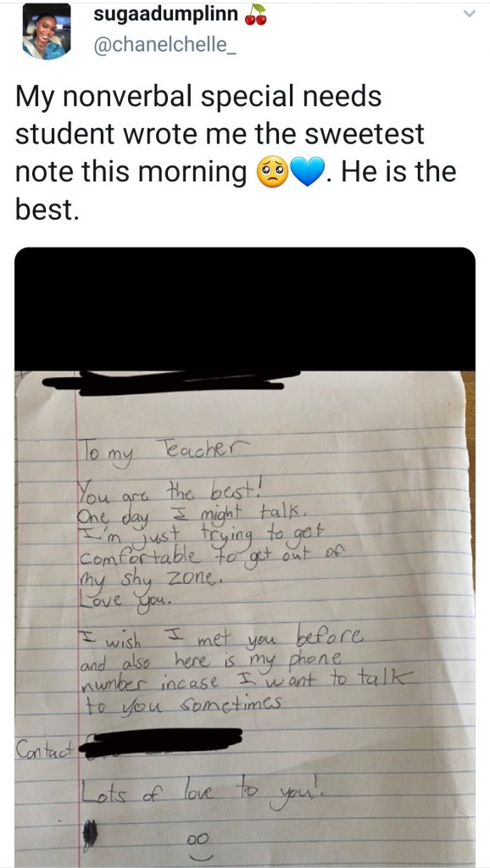The height and width of the screenshot is (868, 490).
Task: Click the blacked-out phone number after Contact
Action: 160,743
